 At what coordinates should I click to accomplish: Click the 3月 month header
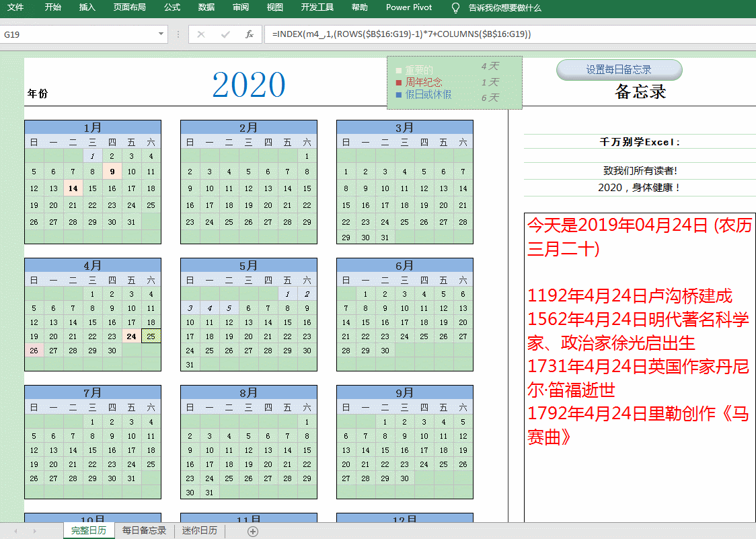404,127
